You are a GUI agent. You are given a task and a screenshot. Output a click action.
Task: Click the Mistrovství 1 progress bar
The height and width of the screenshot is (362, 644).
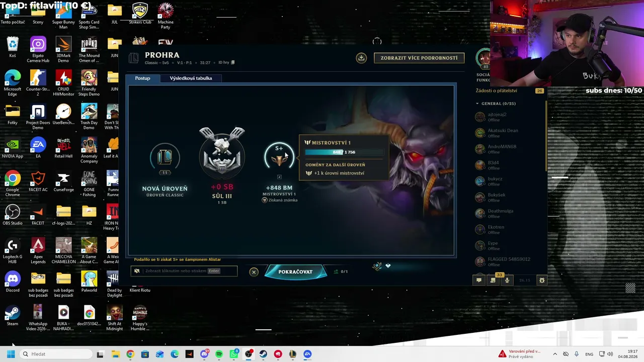(344, 152)
